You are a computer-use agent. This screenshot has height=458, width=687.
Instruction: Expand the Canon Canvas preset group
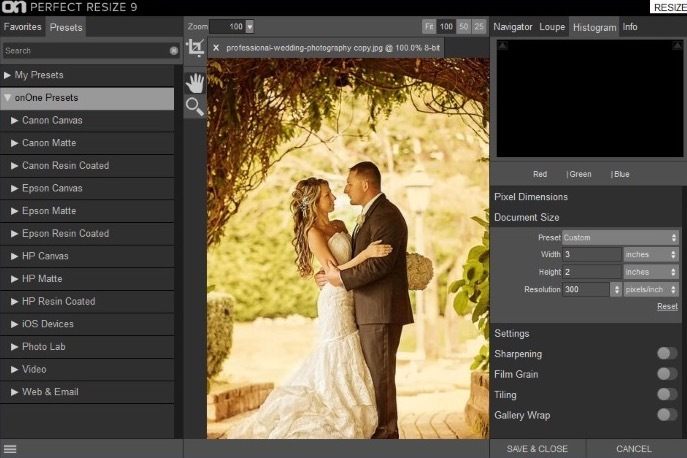pyautogui.click(x=15, y=120)
